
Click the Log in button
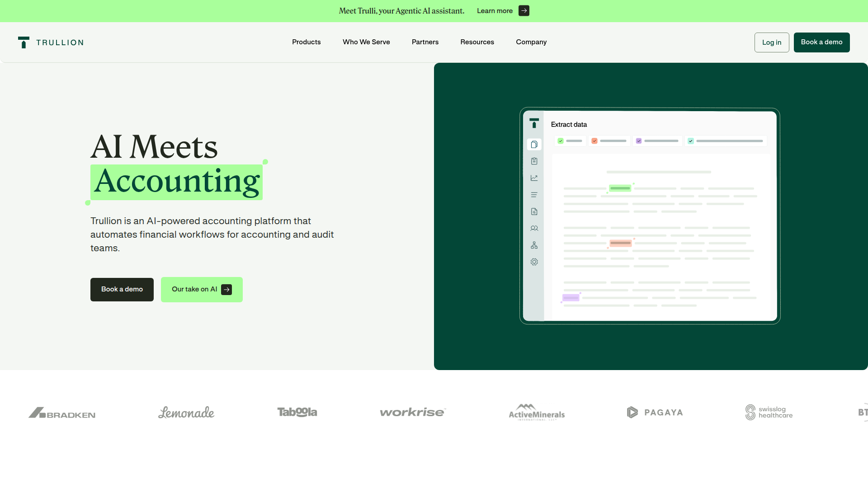(771, 42)
